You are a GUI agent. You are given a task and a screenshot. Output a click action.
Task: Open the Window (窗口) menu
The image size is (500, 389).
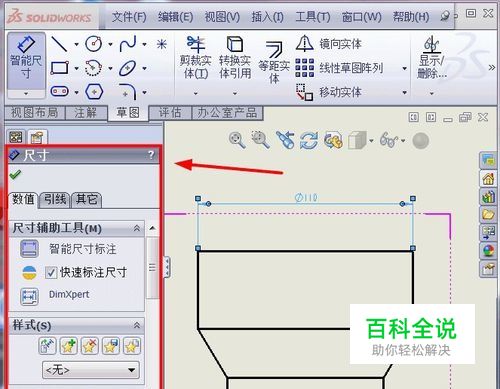[362, 17]
